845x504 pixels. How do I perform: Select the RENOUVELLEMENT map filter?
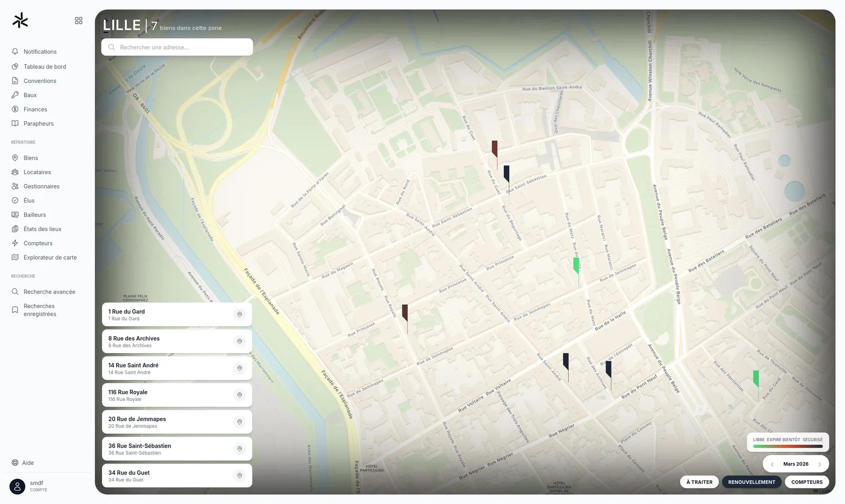point(752,482)
